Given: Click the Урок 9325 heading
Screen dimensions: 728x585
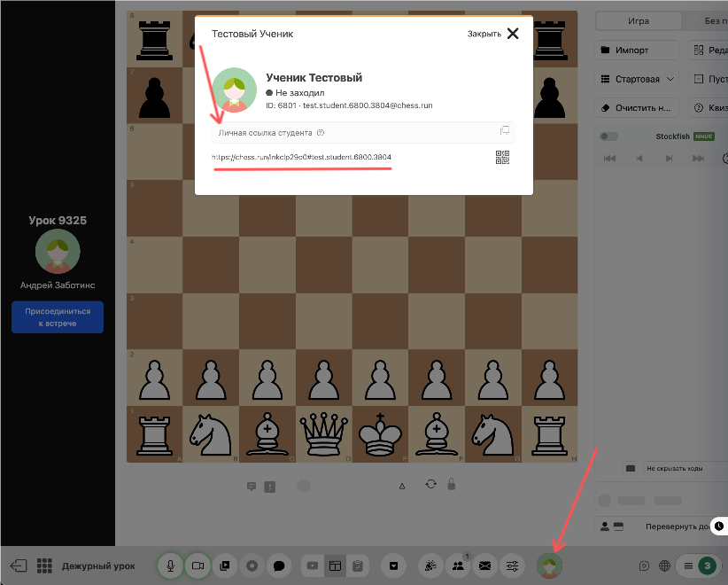Looking at the screenshot, I should point(58,220).
